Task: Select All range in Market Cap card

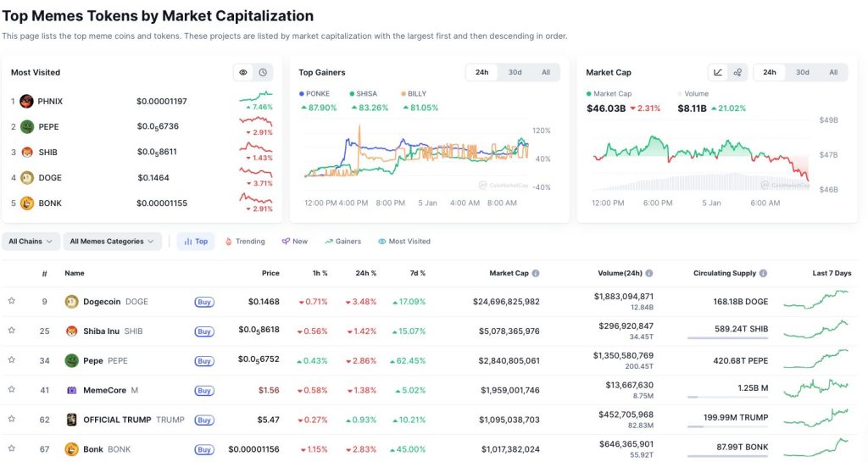Action: [x=833, y=73]
